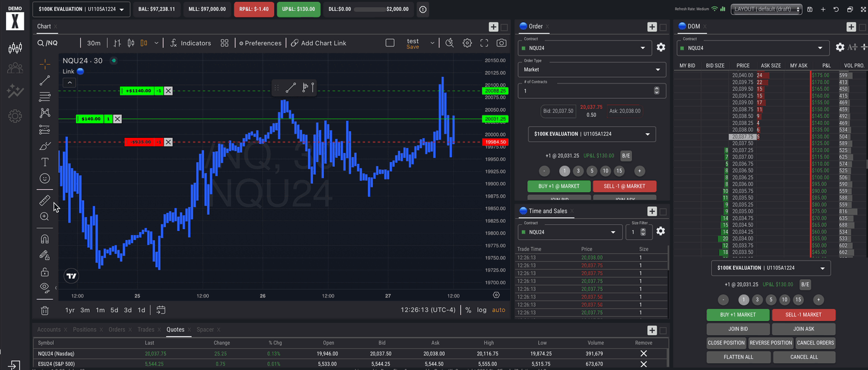Expand the $100K Evaluation account selector

click(81, 9)
